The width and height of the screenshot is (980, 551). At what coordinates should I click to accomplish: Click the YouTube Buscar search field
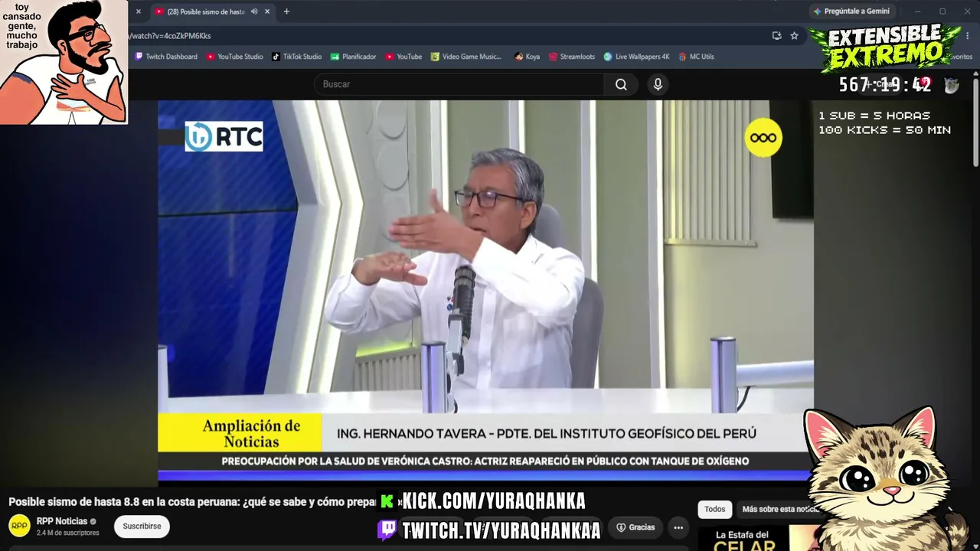459,84
